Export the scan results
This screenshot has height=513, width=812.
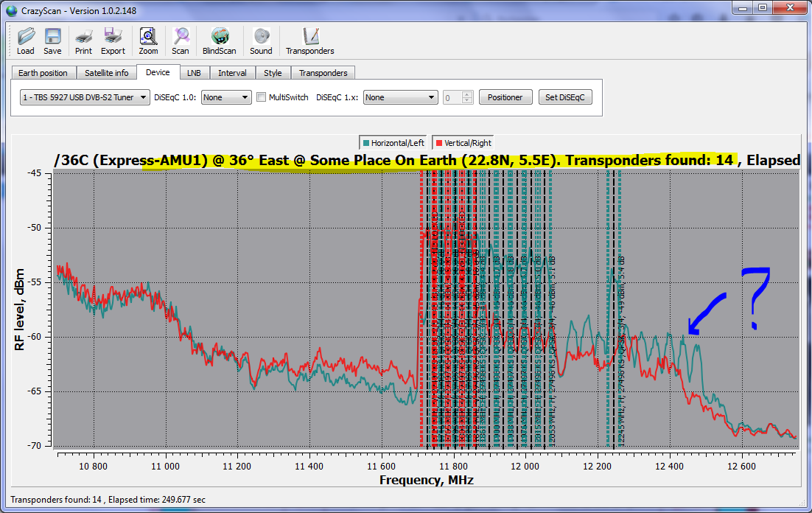coord(113,41)
